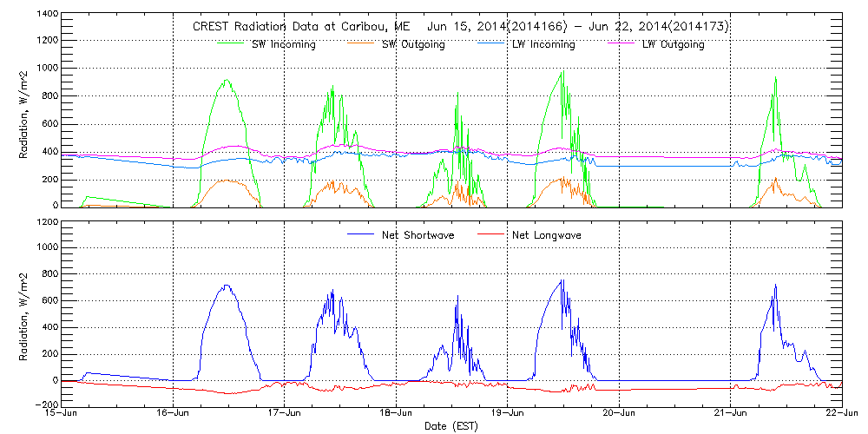
Task: Click the CREST Radiation Data chart title
Action: coord(460,27)
